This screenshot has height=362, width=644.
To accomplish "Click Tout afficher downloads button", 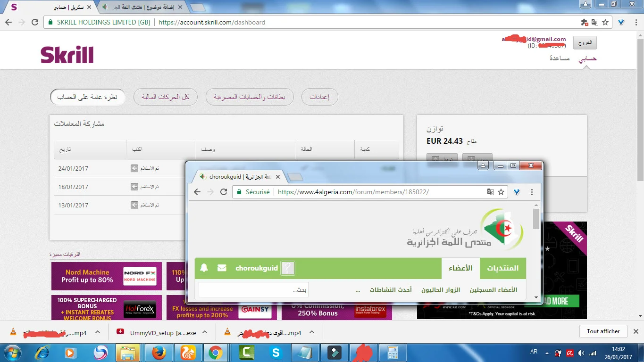I will [603, 331].
